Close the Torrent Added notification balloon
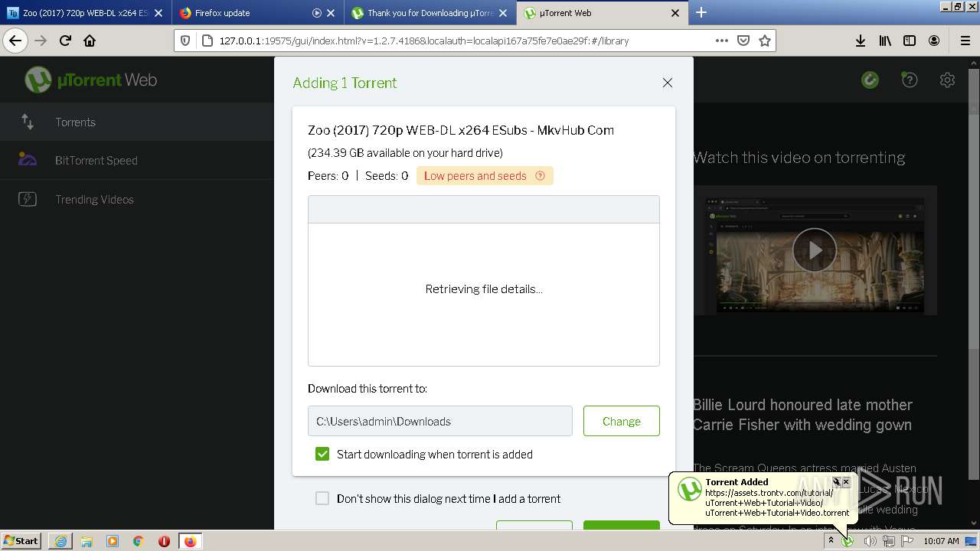This screenshot has width=980, height=551. [x=846, y=482]
